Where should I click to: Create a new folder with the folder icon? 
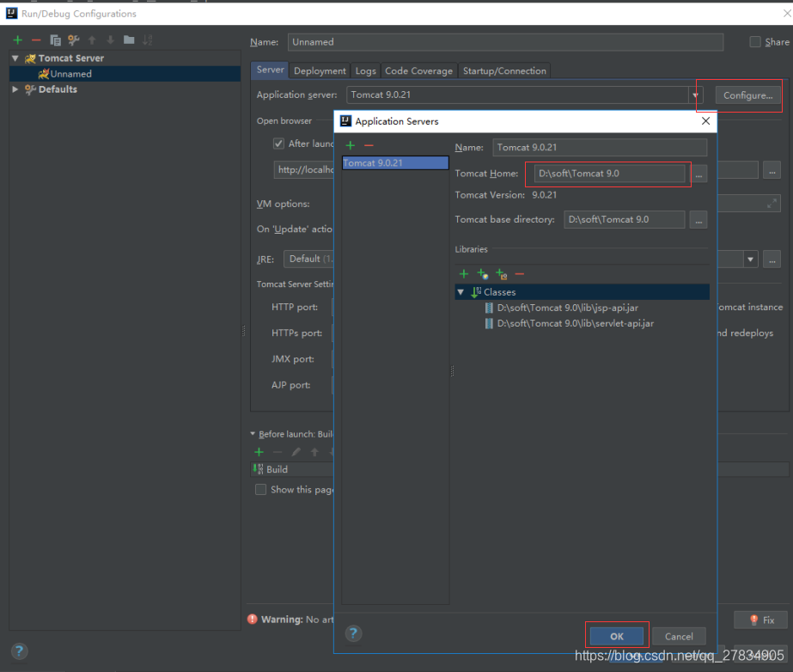[x=129, y=40]
